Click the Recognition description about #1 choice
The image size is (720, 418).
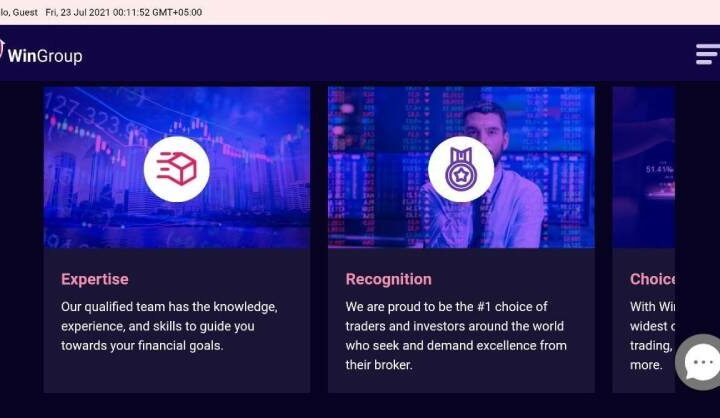[x=456, y=336]
